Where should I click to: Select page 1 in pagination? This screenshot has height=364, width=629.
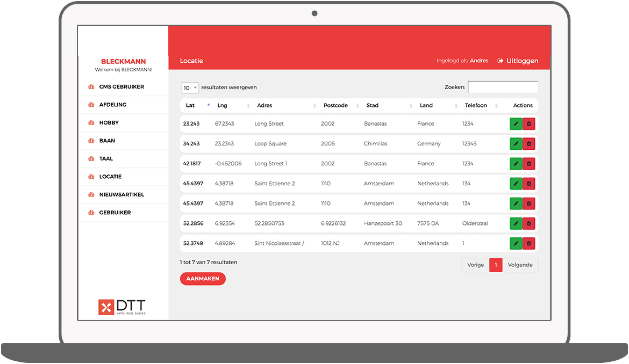[496, 265]
